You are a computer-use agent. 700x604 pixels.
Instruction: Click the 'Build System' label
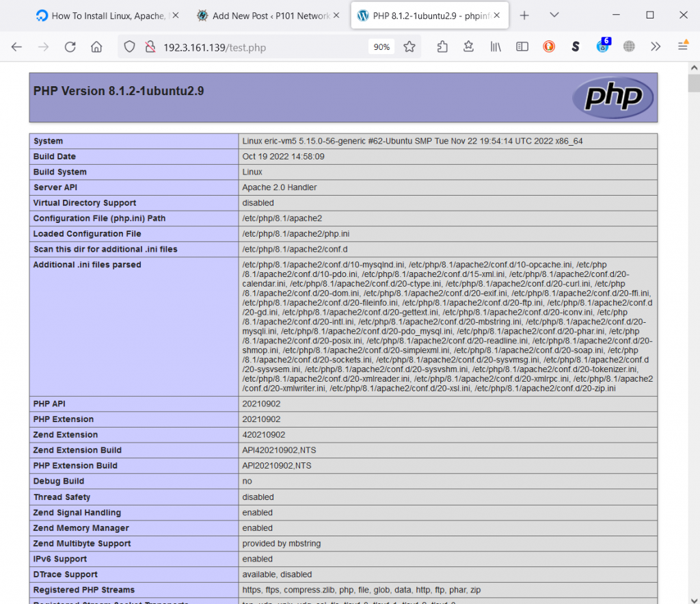pos(60,172)
